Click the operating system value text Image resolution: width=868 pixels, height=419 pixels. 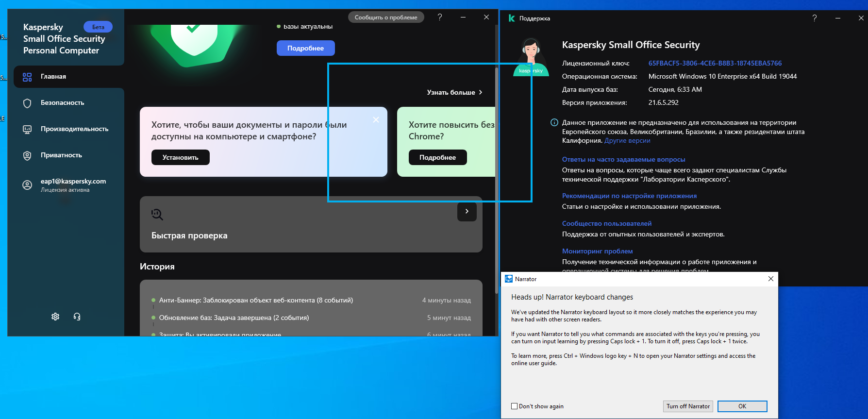(x=722, y=76)
